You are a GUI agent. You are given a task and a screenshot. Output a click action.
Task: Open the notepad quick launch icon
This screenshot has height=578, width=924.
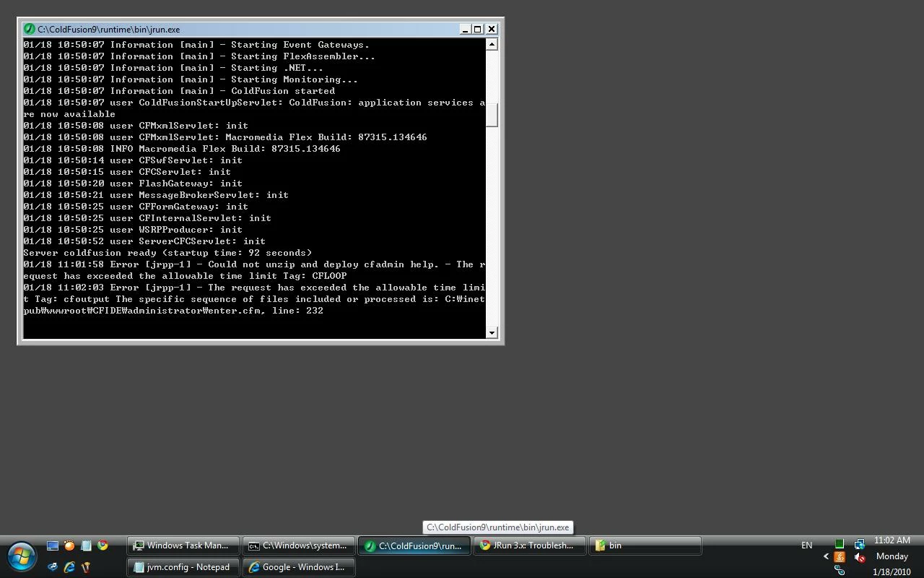pyautogui.click(x=86, y=545)
